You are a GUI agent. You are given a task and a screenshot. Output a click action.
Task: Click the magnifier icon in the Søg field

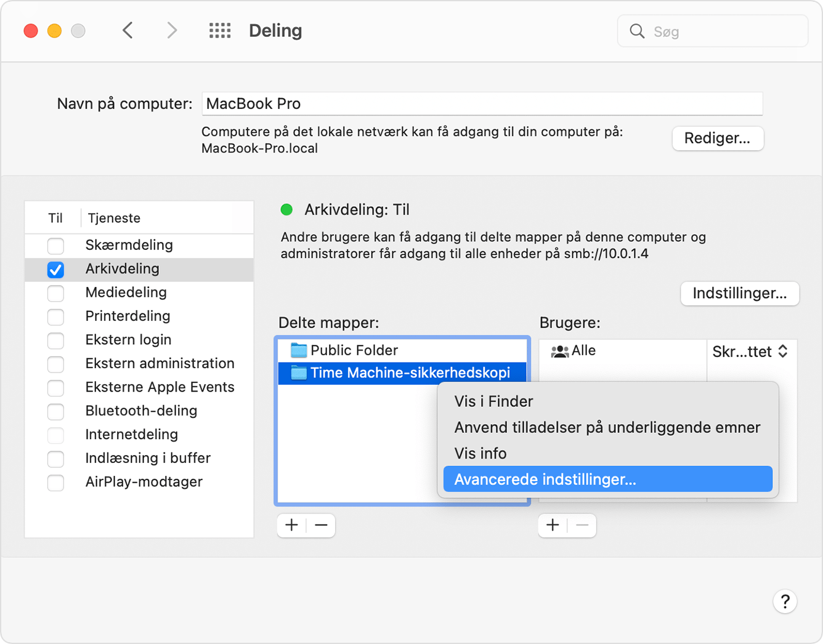[x=637, y=31]
